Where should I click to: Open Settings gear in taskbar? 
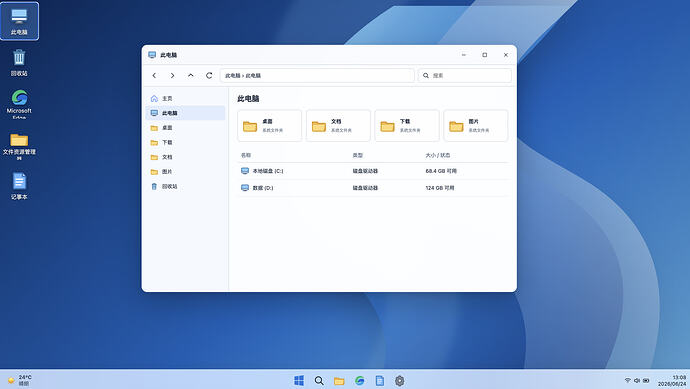coord(400,381)
